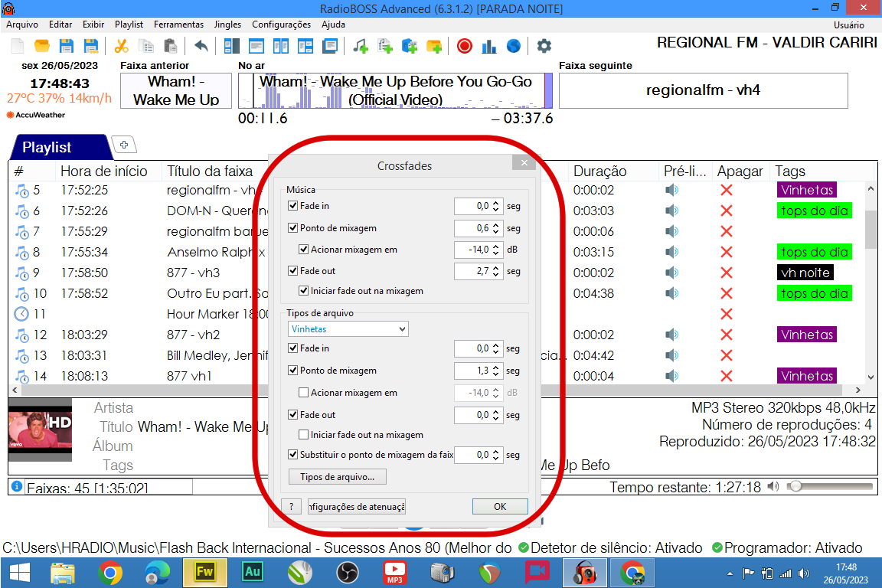This screenshot has width=882, height=588.
Task: Click the volume speaker icon beside Tempo restante
Action: (773, 486)
